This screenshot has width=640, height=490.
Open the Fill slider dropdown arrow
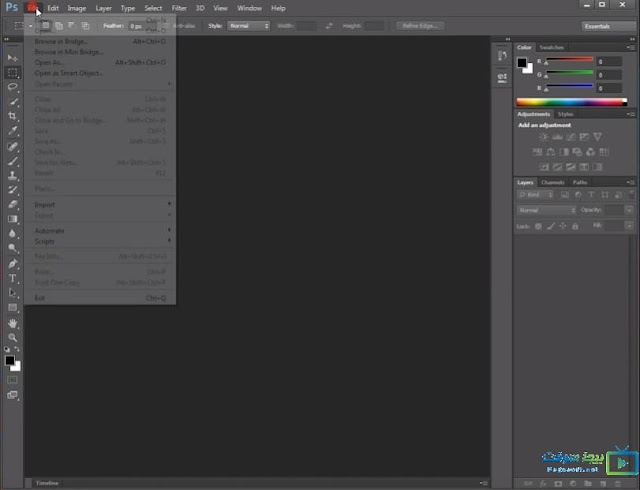coord(629,226)
